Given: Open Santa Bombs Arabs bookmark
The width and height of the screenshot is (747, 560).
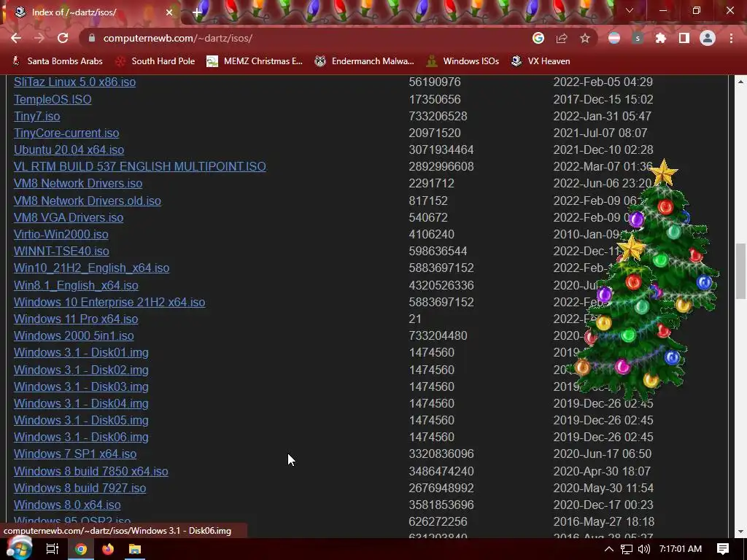Looking at the screenshot, I should (57, 61).
